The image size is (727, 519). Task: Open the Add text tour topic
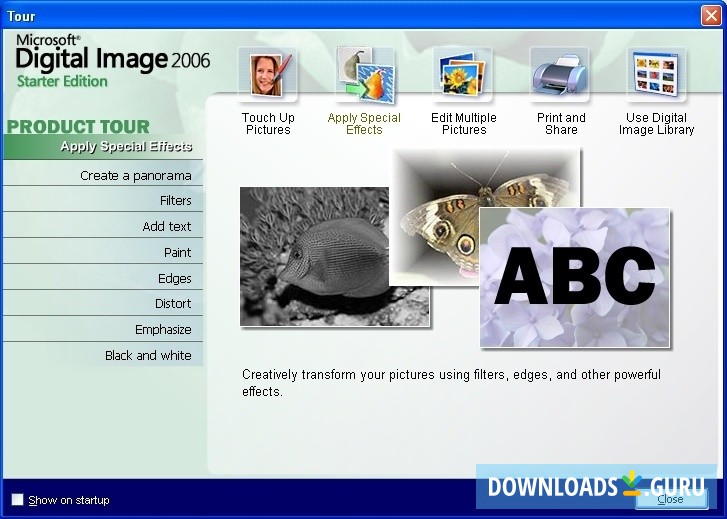pos(103,226)
